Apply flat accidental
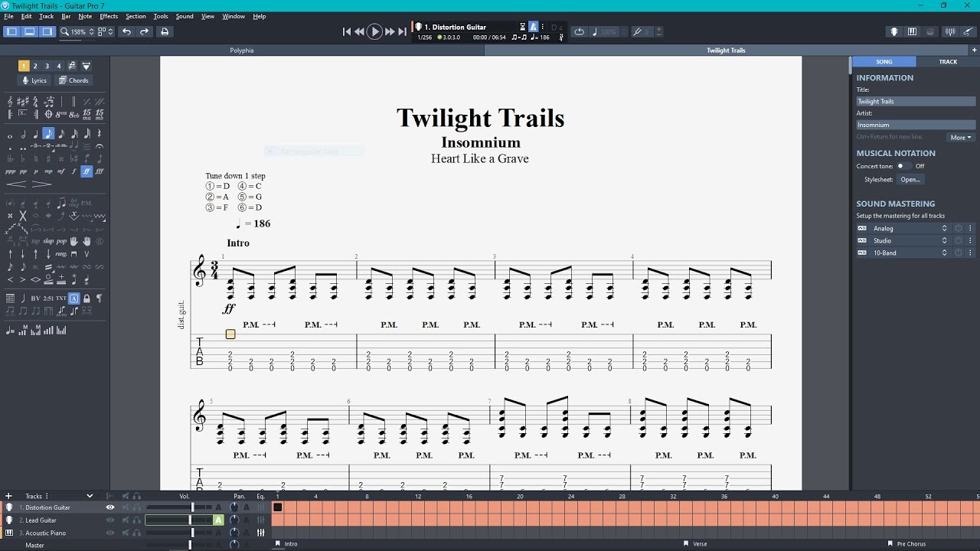This screenshot has width=980, height=551. click(23, 159)
